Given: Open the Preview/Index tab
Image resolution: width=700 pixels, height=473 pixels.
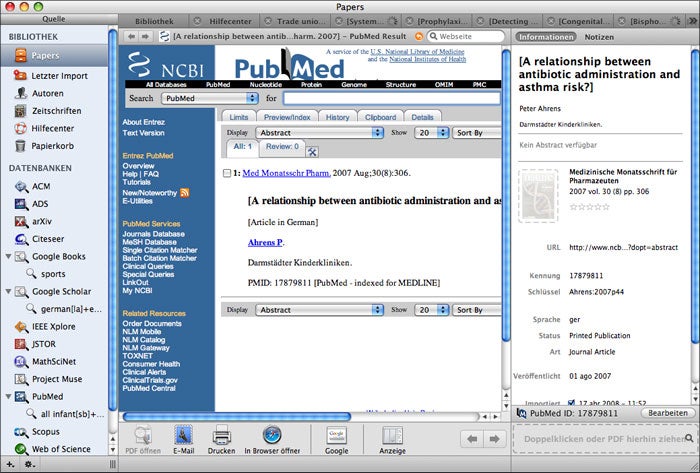Looking at the screenshot, I should 287,117.
